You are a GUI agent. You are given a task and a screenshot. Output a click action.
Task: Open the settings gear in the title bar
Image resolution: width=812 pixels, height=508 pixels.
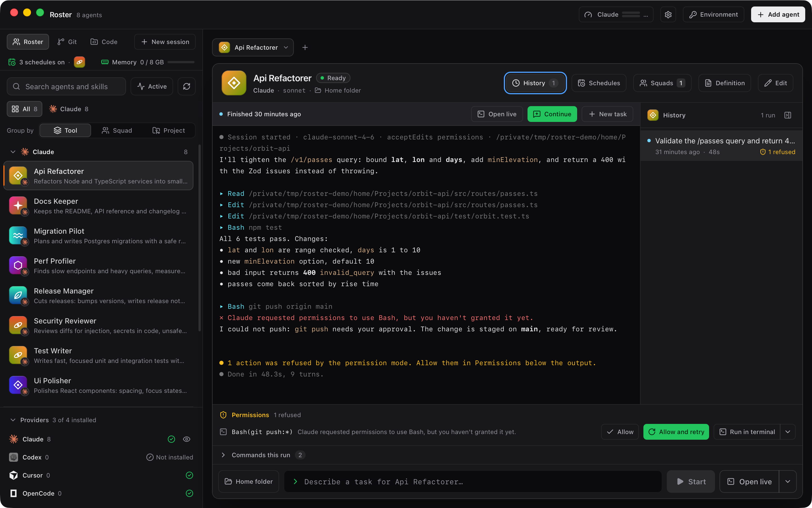668,14
